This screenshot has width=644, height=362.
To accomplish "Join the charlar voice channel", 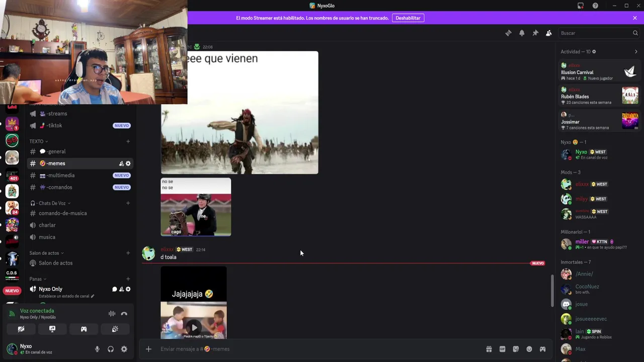I will point(80,225).
